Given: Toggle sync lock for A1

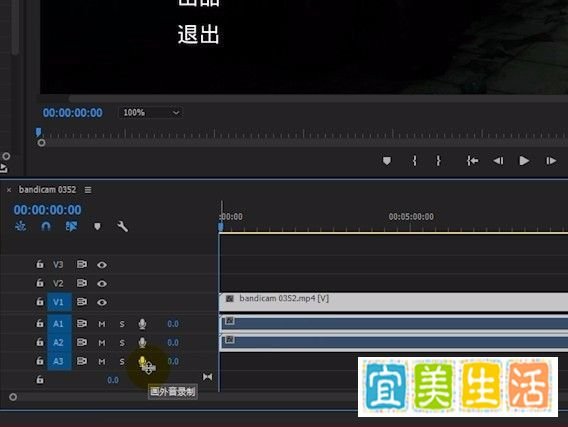Looking at the screenshot, I should pos(82,323).
